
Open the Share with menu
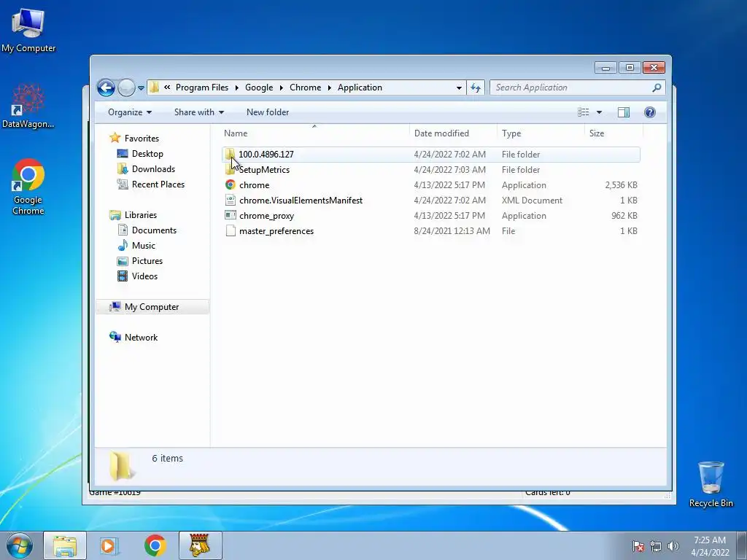(x=199, y=112)
